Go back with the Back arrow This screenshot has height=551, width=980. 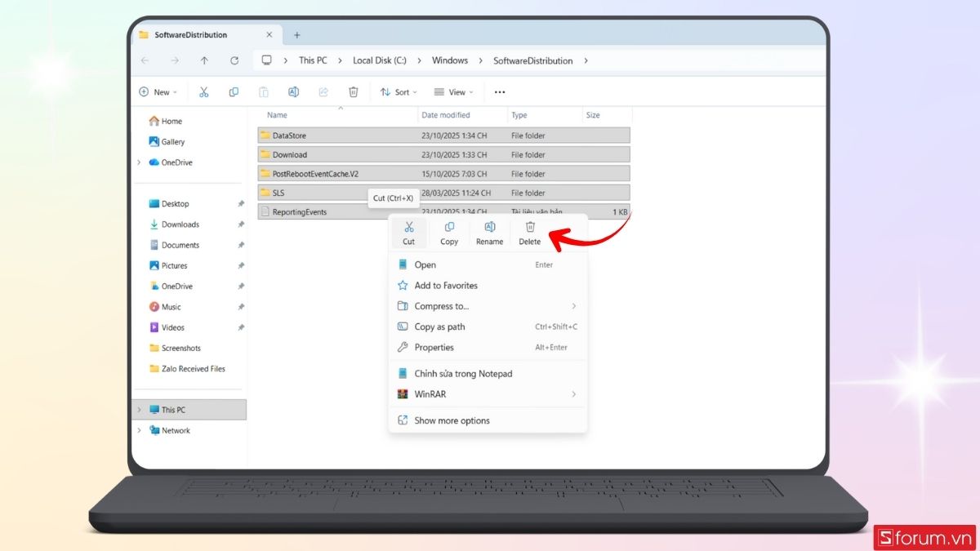click(145, 60)
